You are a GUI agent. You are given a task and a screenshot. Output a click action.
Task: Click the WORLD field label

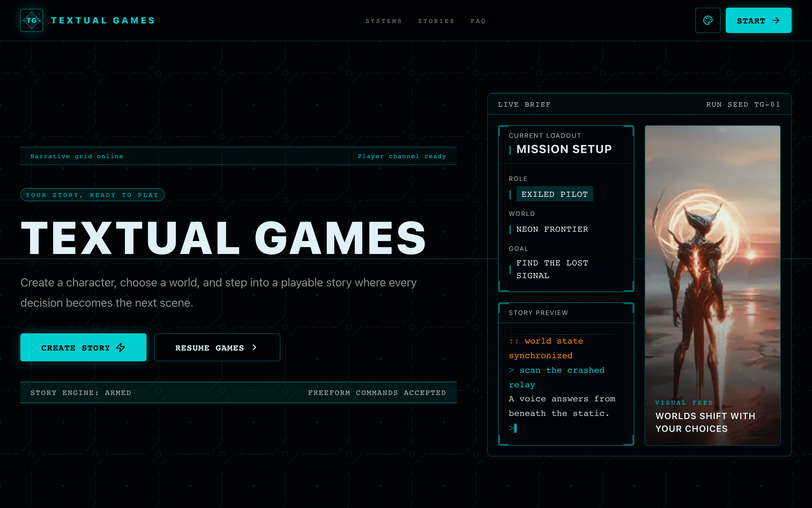(522, 214)
